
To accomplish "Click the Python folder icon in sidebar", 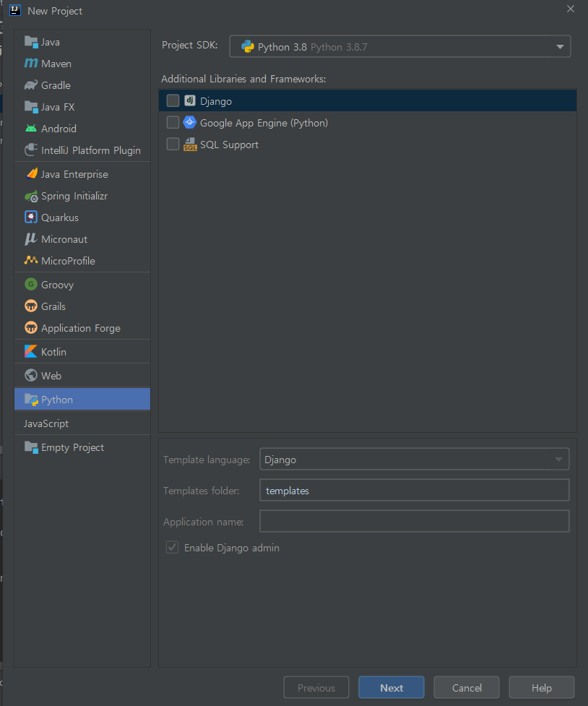I will 31,400.
